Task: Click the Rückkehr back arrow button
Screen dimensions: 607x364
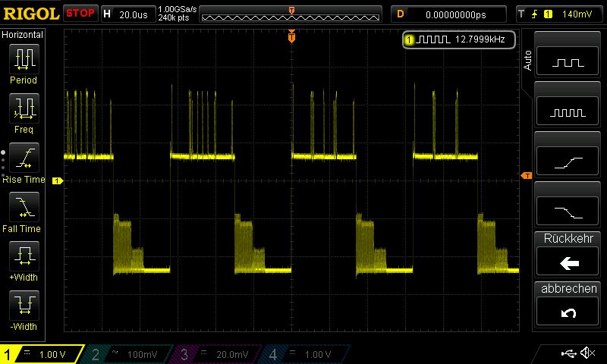Action: (569, 262)
